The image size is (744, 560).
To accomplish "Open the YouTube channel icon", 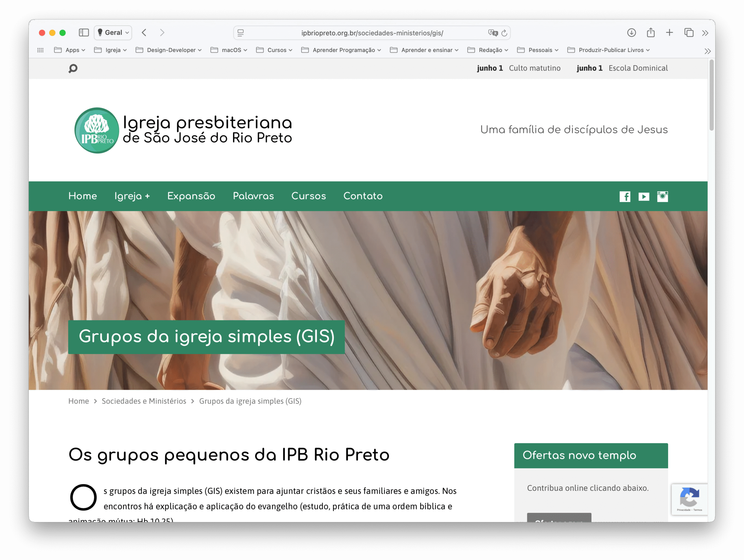I will 644,196.
